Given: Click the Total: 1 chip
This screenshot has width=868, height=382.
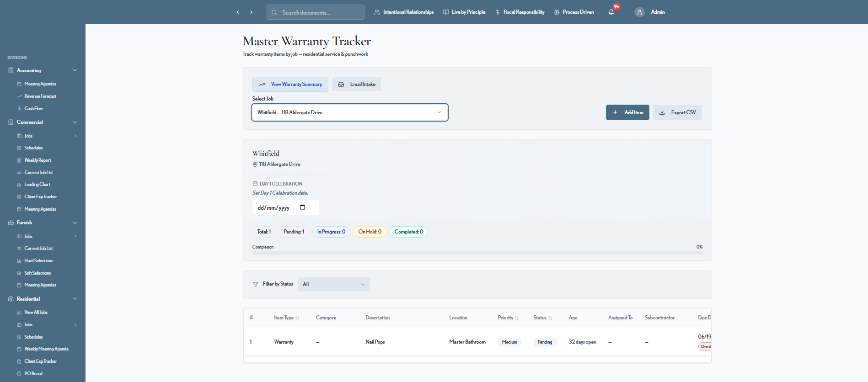Looking at the screenshot, I should [264, 232].
